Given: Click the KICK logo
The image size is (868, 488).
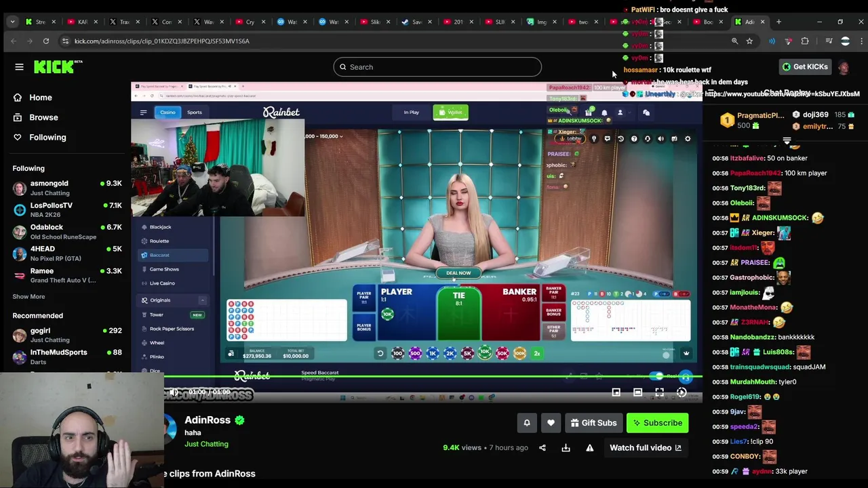Looking at the screenshot, I should [58, 66].
